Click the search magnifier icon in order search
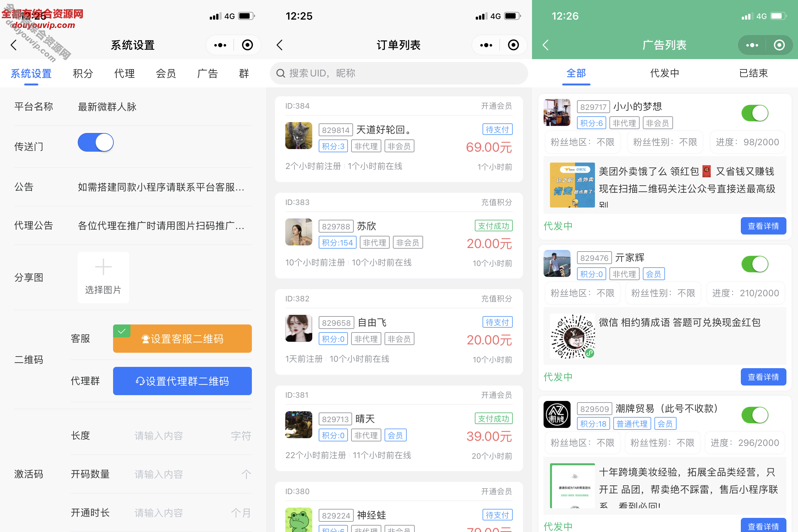This screenshot has height=532, width=798. coord(280,73)
